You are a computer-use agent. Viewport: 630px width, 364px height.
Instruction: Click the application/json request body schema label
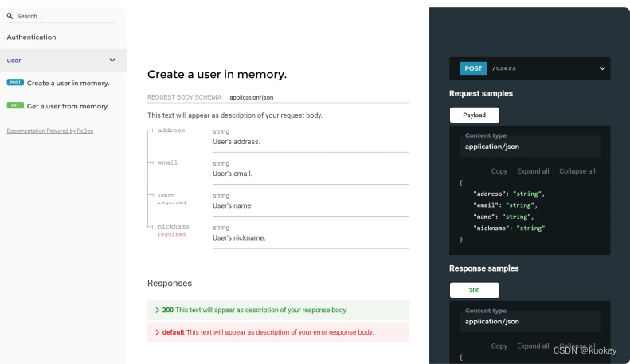tap(252, 97)
